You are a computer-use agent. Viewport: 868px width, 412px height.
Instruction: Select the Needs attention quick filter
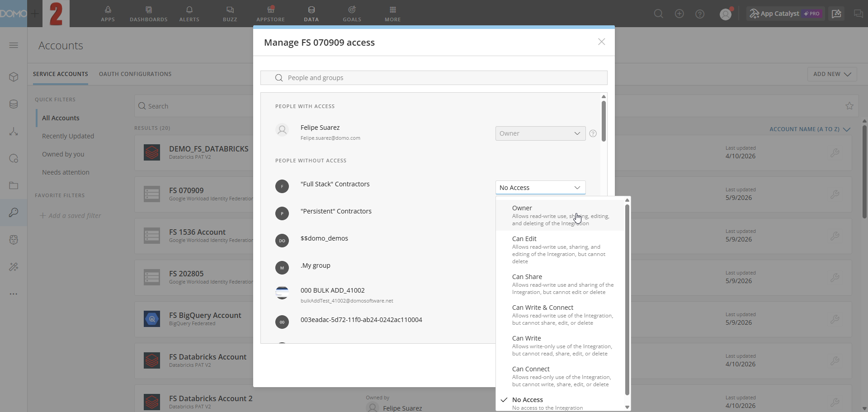[66, 172]
